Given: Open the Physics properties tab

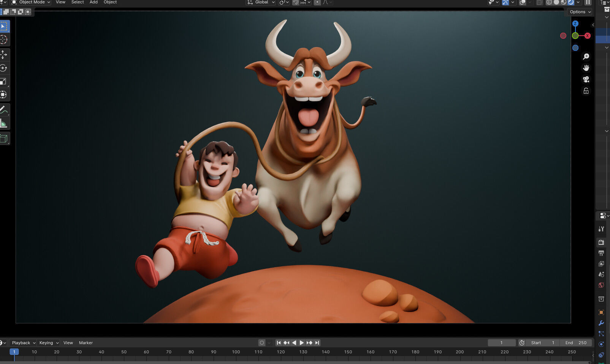Looking at the screenshot, I should 601,344.
